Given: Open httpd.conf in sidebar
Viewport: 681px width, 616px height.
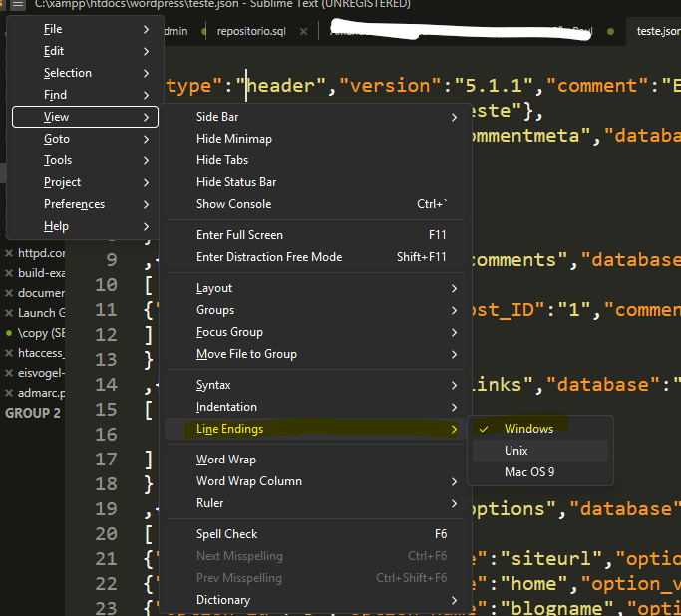Looking at the screenshot, I should pos(41,253).
